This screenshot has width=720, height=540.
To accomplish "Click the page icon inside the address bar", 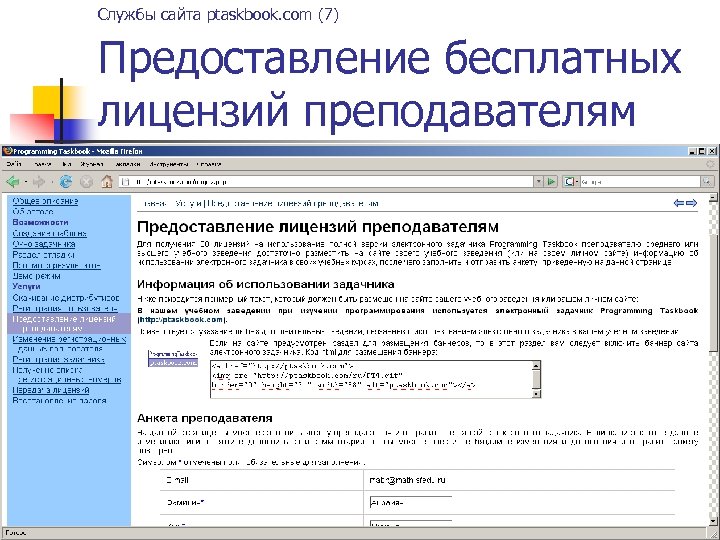I will pyautogui.click(x=125, y=182).
